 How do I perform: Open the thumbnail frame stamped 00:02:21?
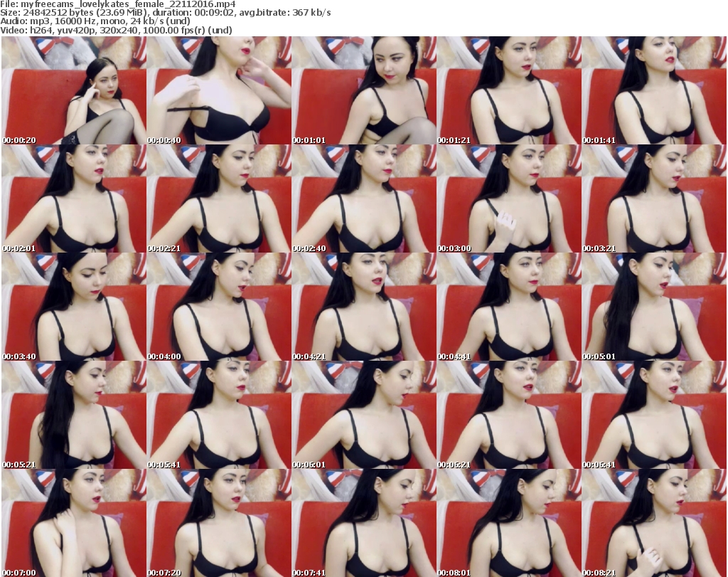(x=219, y=198)
